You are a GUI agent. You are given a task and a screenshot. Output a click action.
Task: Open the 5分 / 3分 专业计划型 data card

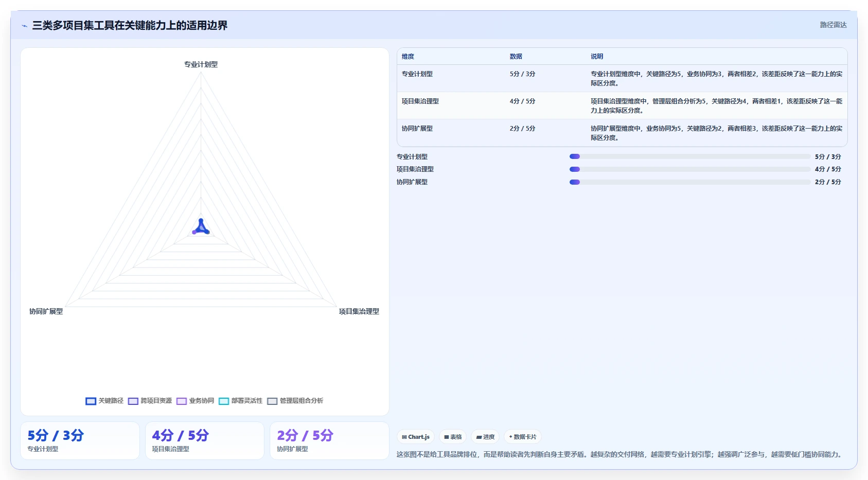[80, 440]
